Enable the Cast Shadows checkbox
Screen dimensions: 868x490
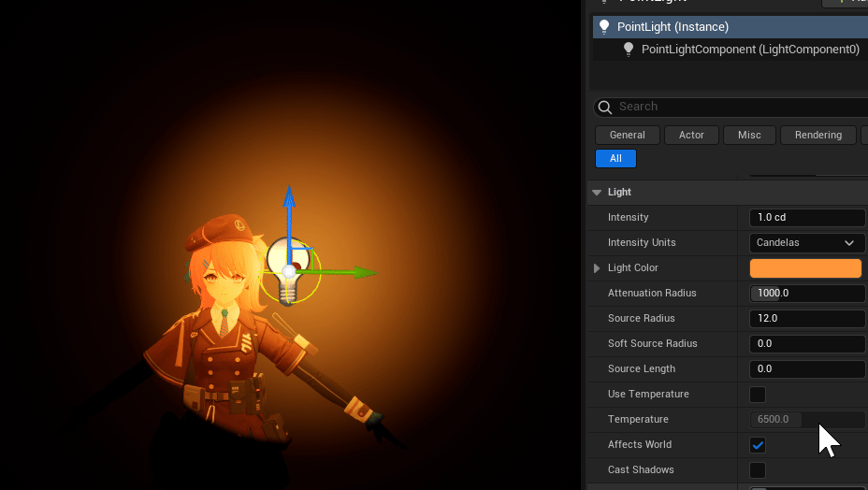point(758,470)
